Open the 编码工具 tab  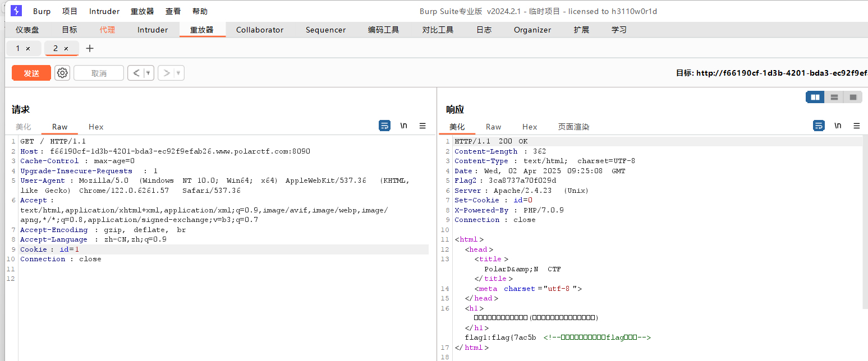tap(384, 30)
